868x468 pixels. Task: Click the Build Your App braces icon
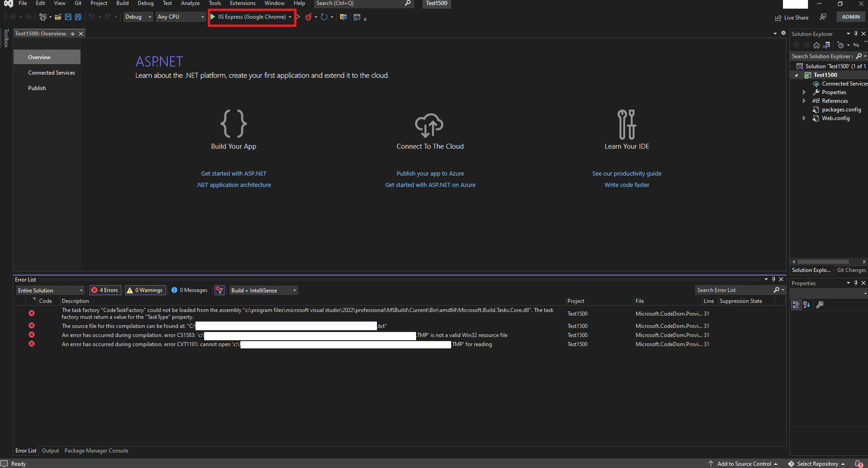point(234,123)
